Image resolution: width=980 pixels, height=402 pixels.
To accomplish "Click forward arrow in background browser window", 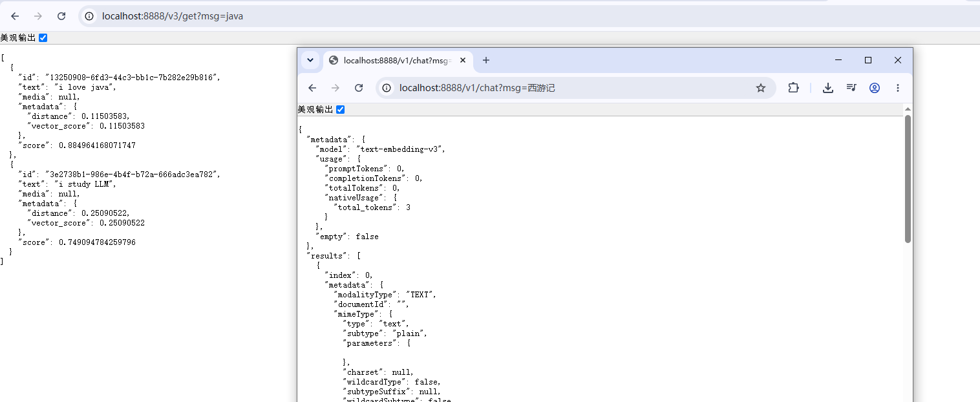I will pos(38,16).
